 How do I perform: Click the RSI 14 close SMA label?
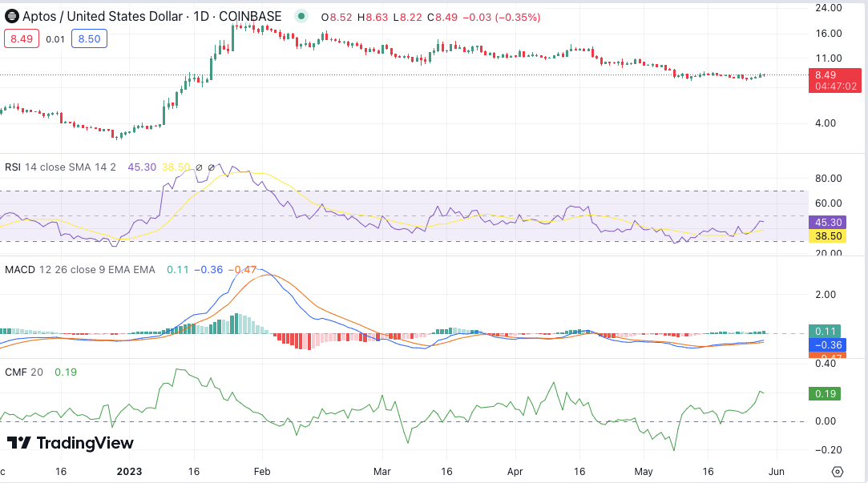tap(60, 167)
